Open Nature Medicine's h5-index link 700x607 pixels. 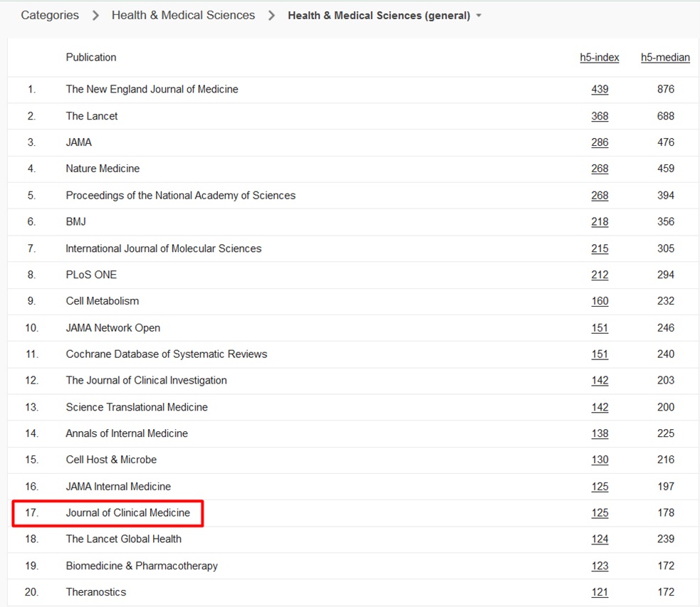click(600, 169)
